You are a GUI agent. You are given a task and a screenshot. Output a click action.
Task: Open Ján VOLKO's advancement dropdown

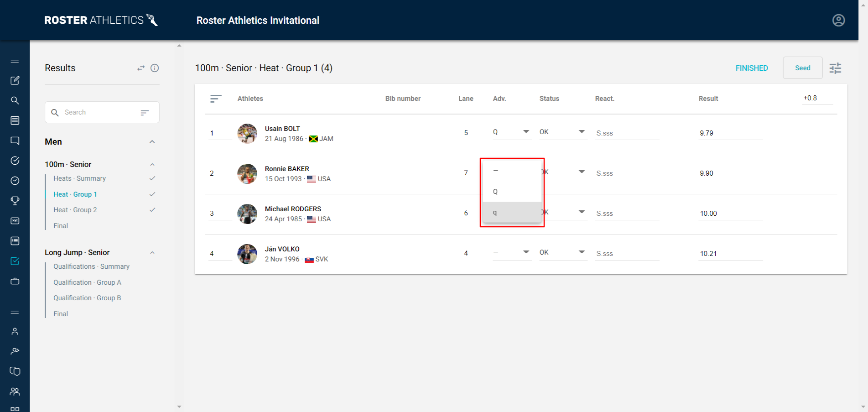[x=526, y=252]
